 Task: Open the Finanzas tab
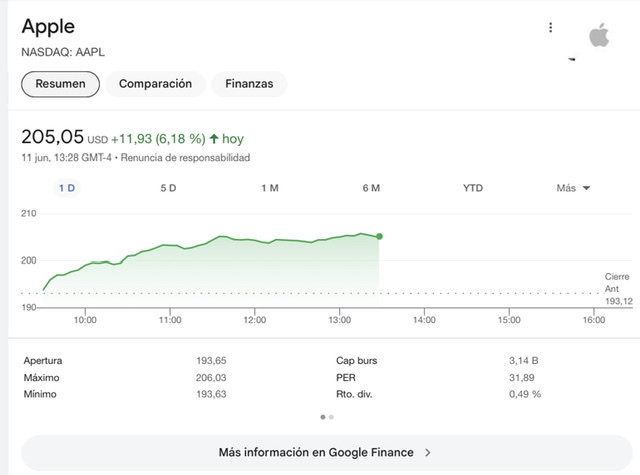coord(249,84)
